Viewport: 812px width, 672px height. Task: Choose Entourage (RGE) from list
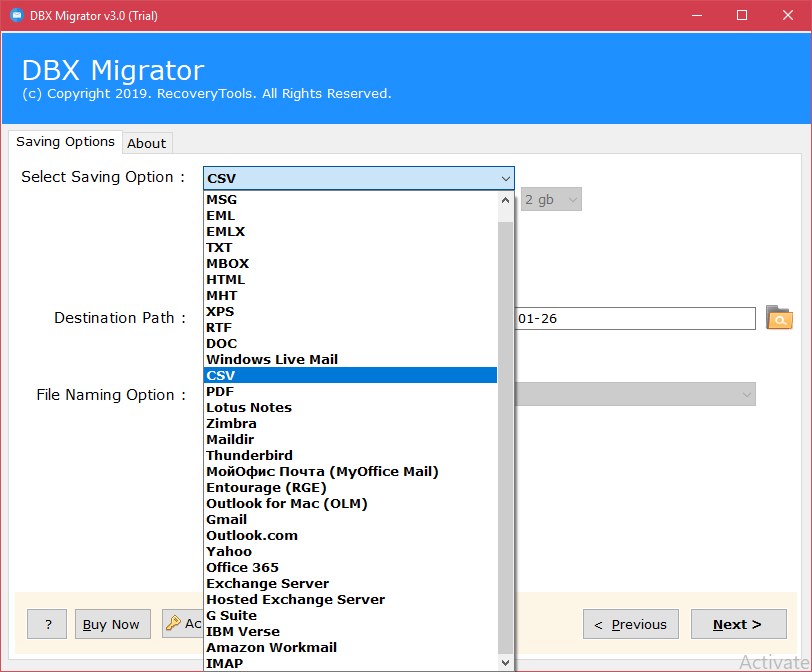click(x=351, y=488)
